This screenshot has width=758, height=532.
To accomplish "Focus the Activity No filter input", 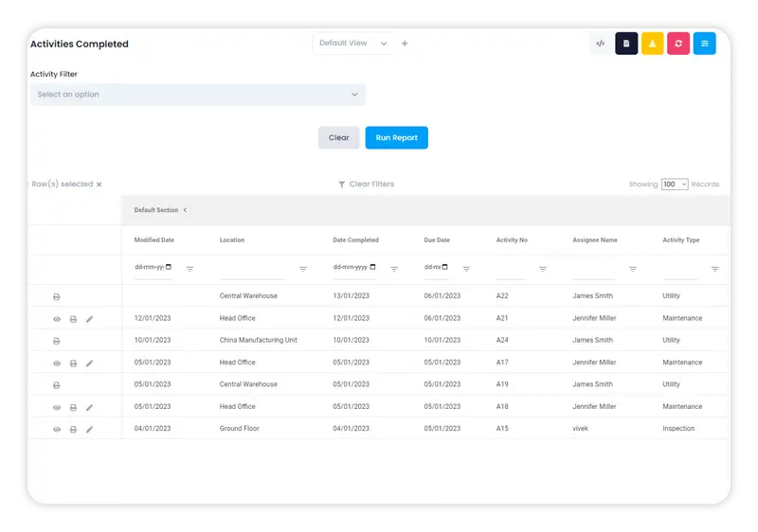I will point(511,270).
